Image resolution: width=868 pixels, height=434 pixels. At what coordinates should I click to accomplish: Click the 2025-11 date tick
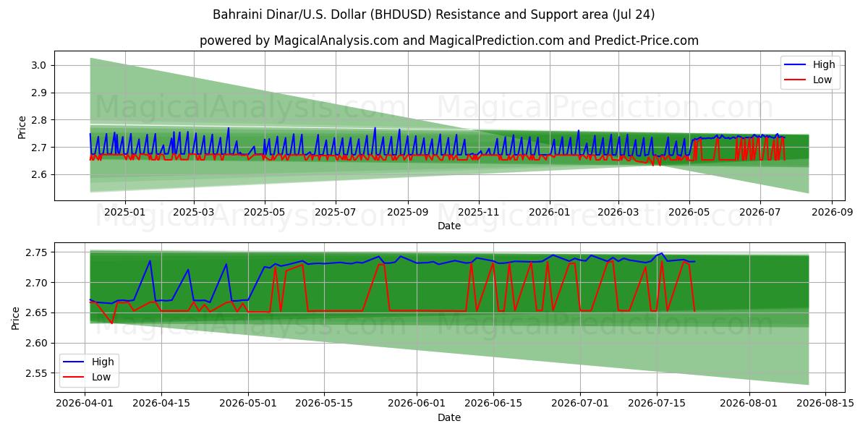click(x=478, y=212)
